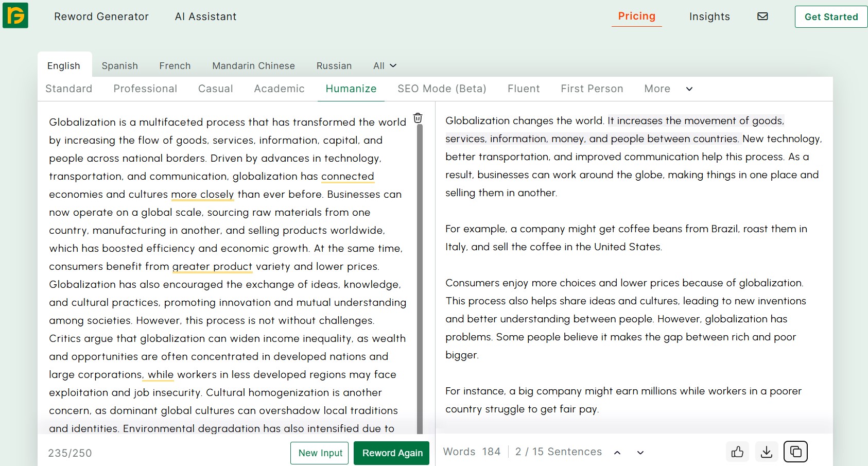Go to previous sentence with up arrow
This screenshot has height=466, width=868.
tap(617, 453)
